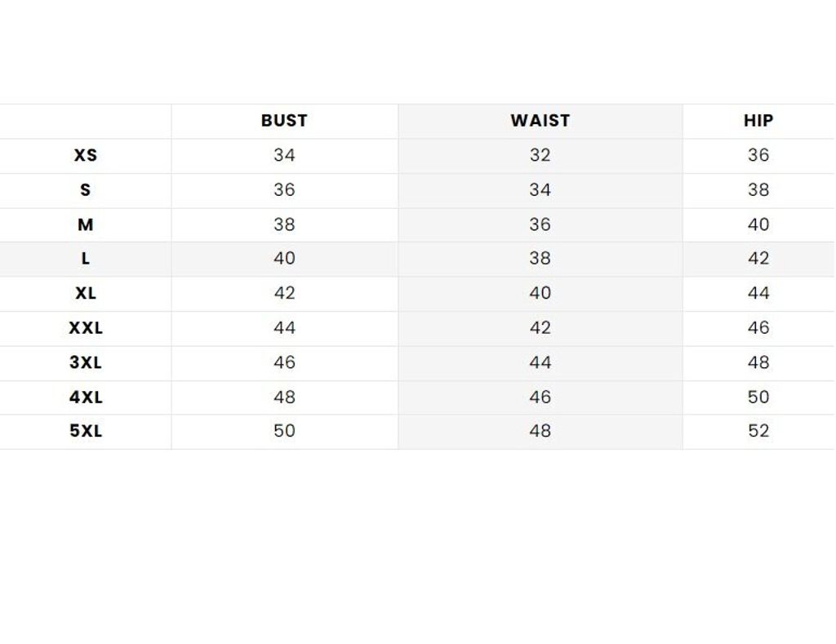The height and width of the screenshot is (644, 836).
Task: Click the M hip value 40
Action: tap(758, 224)
